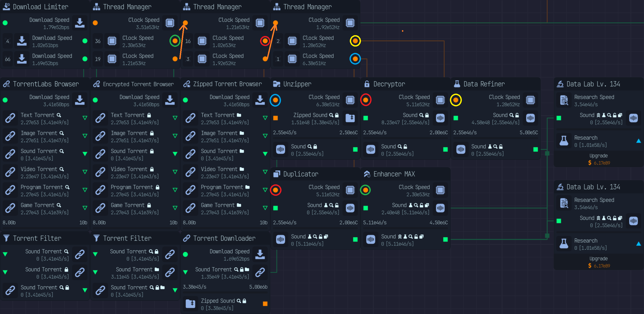Select the Download Limiter node header

click(45, 7)
